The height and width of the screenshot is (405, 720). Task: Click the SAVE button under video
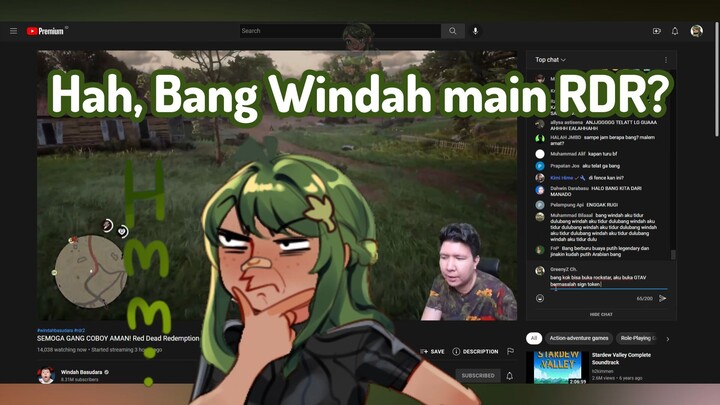pos(432,351)
